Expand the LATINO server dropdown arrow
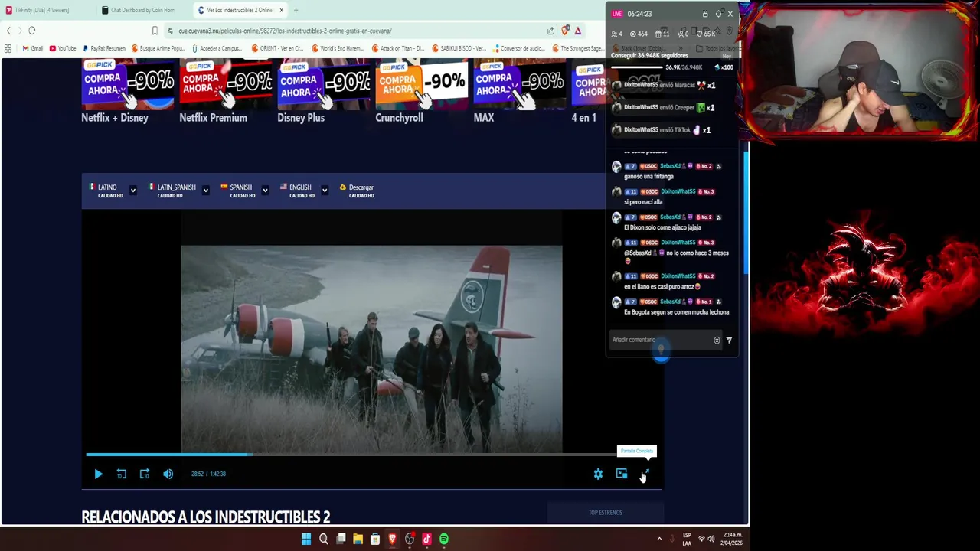980x551 pixels. tap(133, 191)
